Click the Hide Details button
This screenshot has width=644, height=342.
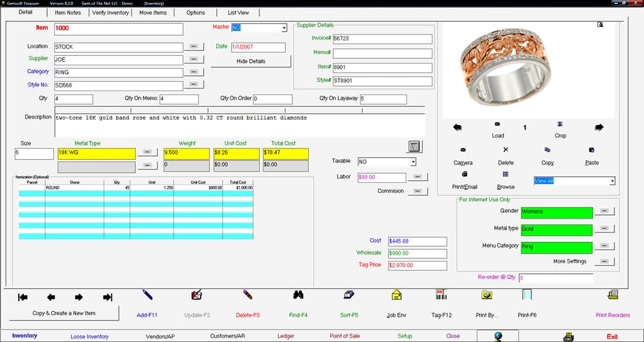click(251, 61)
